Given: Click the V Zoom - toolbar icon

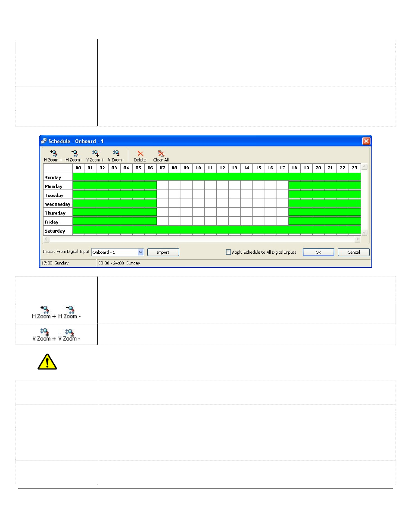Looking at the screenshot, I should coord(116,153).
